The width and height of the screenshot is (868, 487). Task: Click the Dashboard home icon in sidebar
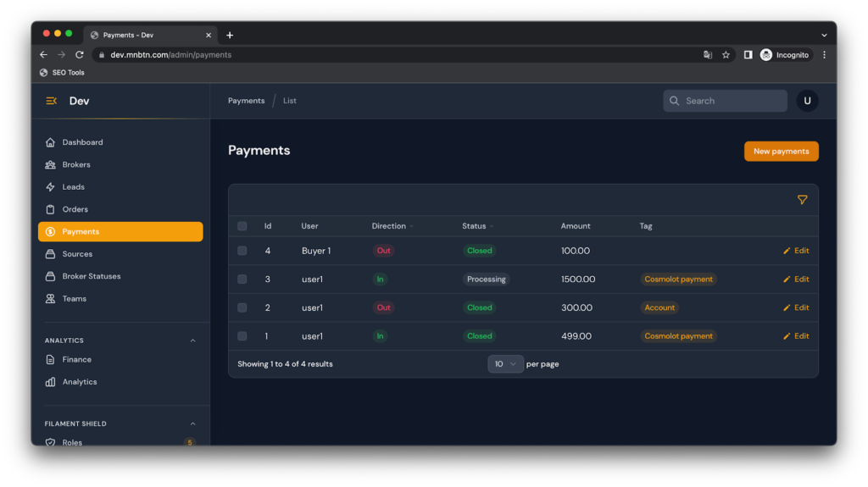click(x=51, y=142)
